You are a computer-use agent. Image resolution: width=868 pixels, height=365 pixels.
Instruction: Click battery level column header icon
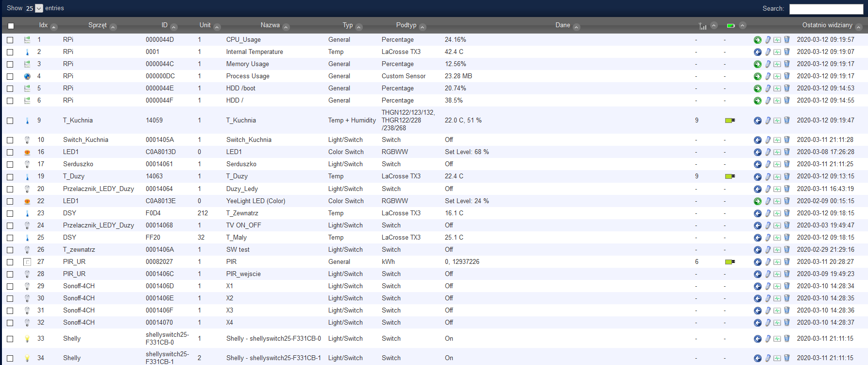[731, 26]
